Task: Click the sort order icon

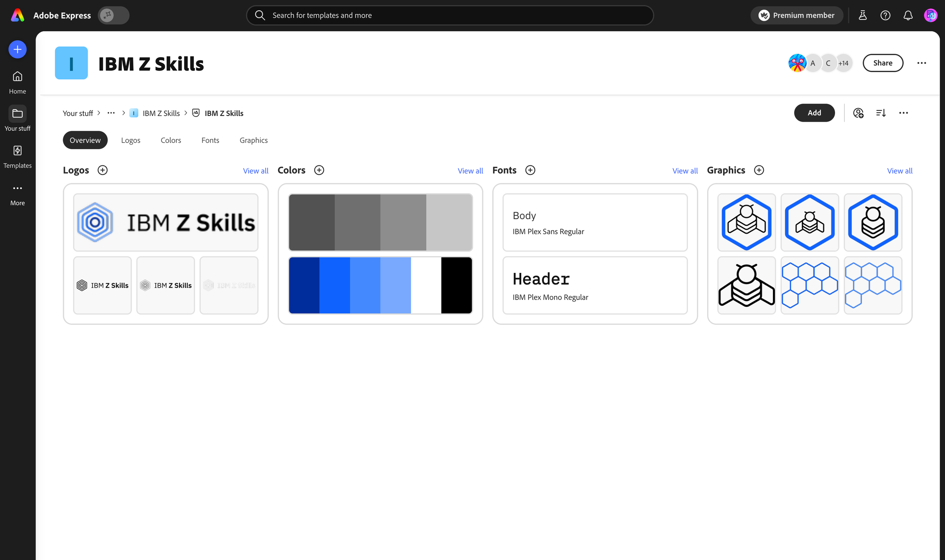Action: point(881,113)
